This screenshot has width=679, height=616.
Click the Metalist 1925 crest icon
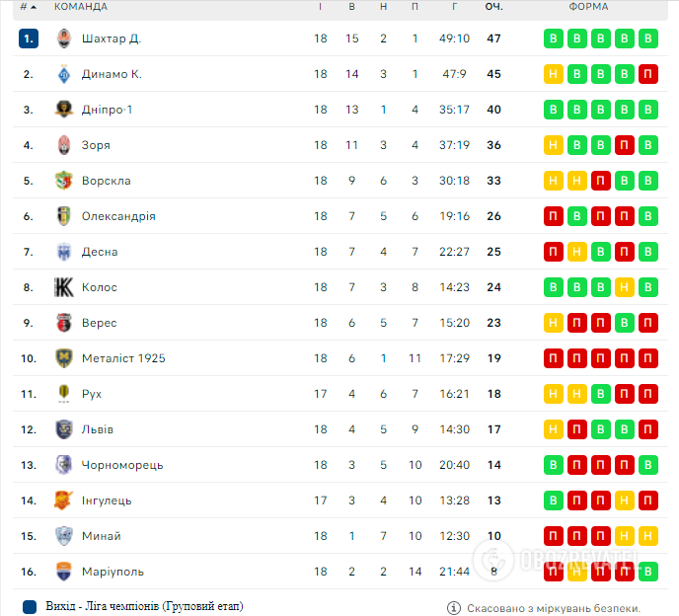pyautogui.click(x=64, y=358)
